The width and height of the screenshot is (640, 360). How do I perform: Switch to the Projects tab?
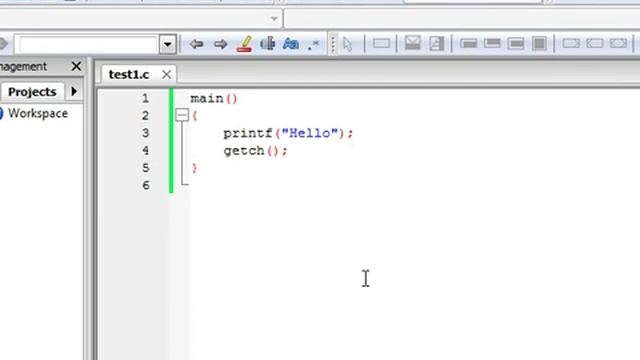click(32, 92)
